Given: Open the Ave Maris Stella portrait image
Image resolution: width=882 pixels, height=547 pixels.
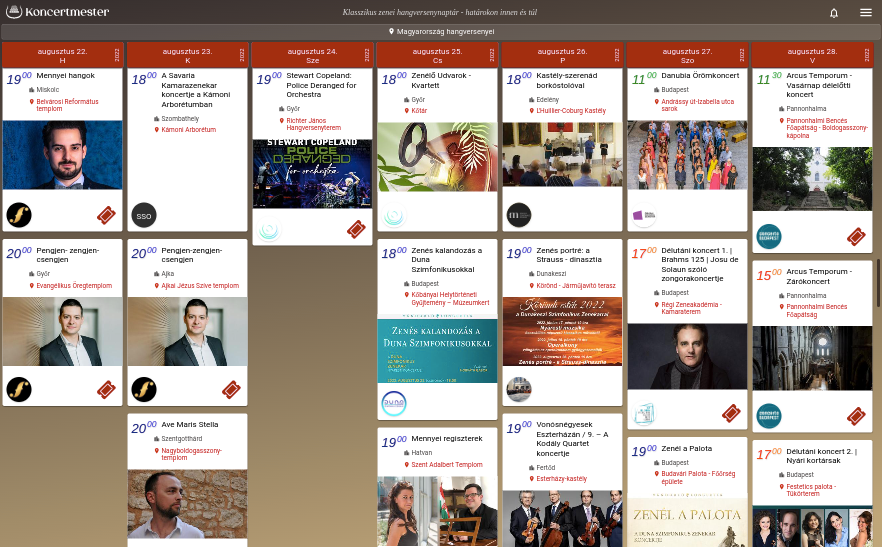Looking at the screenshot, I should coord(187,504).
